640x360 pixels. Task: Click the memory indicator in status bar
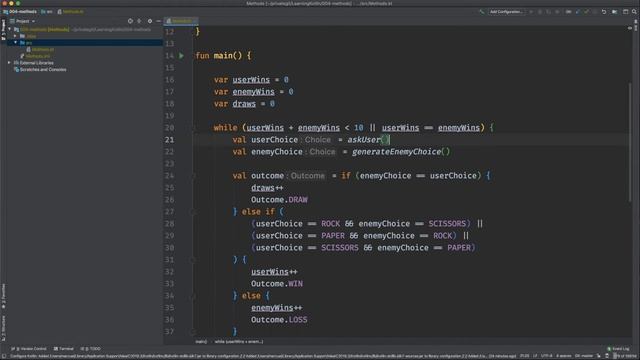click(x=624, y=356)
